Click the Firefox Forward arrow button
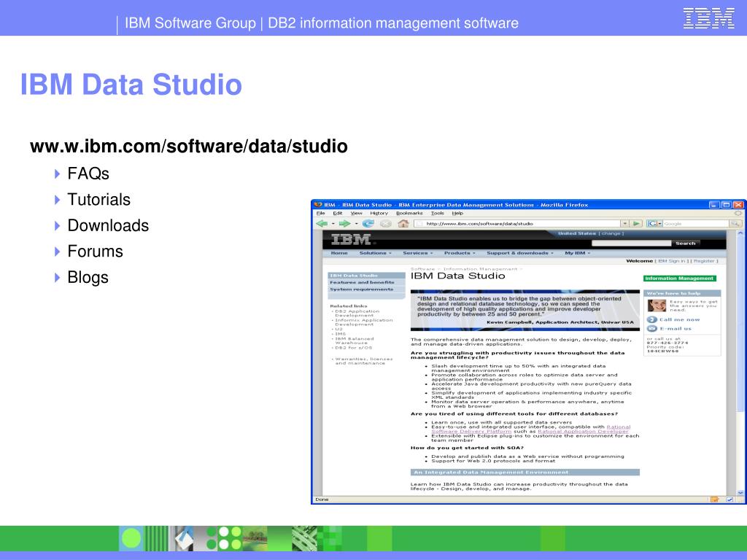Image resolution: width=747 pixels, height=560 pixels. point(344,223)
